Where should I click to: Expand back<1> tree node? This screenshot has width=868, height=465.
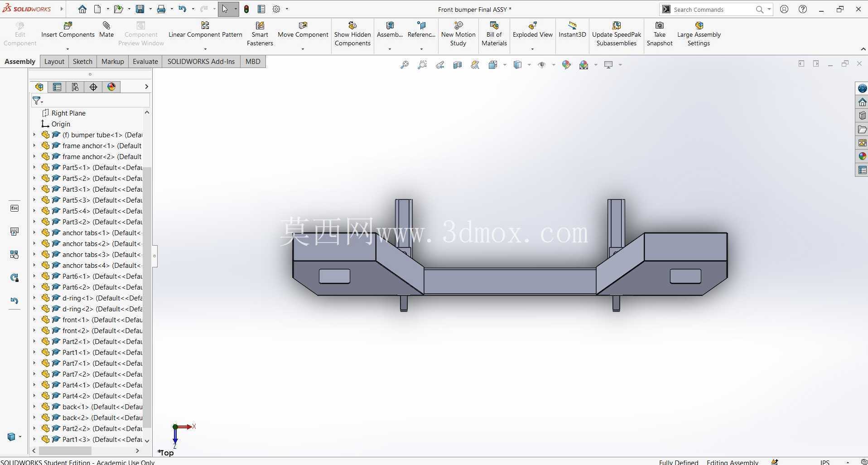[34, 407]
